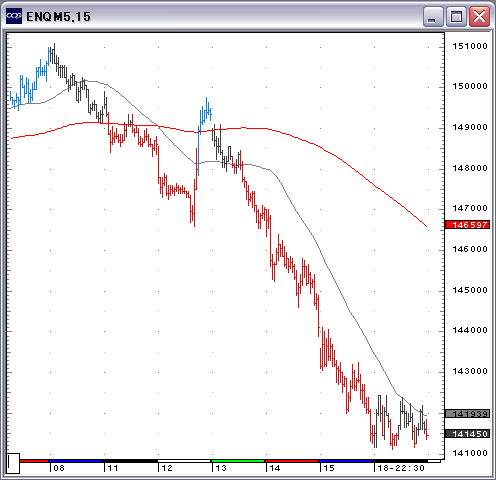Click the 147000 price axis label

470,208
